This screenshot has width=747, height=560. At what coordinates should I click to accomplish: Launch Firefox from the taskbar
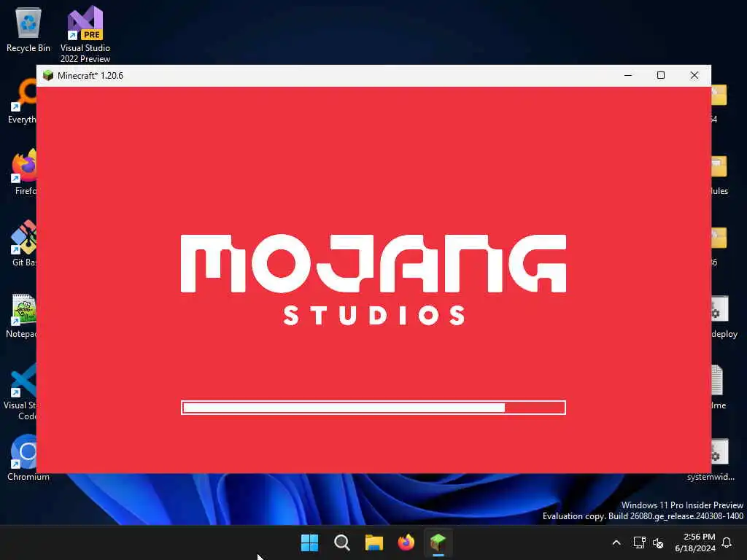pyautogui.click(x=406, y=542)
